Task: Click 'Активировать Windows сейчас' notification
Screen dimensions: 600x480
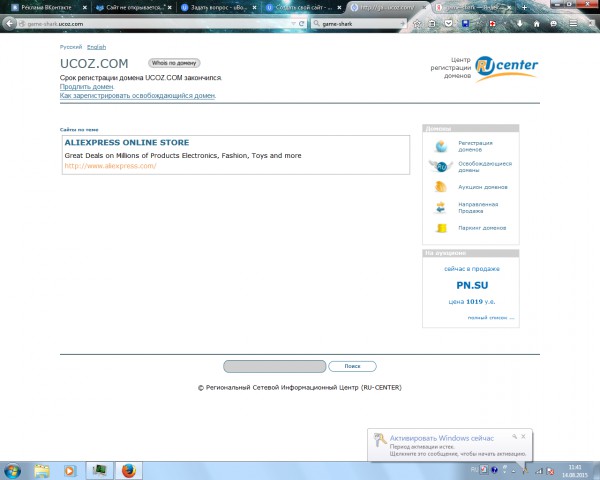Action: tap(442, 438)
